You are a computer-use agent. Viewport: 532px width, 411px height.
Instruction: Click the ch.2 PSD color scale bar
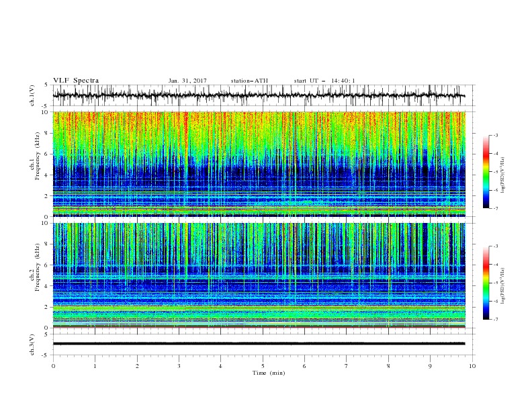click(486, 283)
